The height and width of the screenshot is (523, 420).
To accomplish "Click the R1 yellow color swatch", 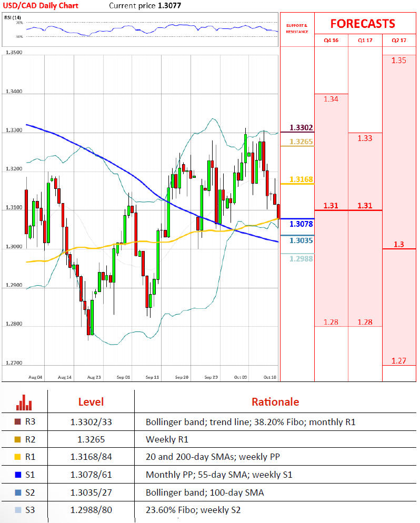I will click(18, 457).
